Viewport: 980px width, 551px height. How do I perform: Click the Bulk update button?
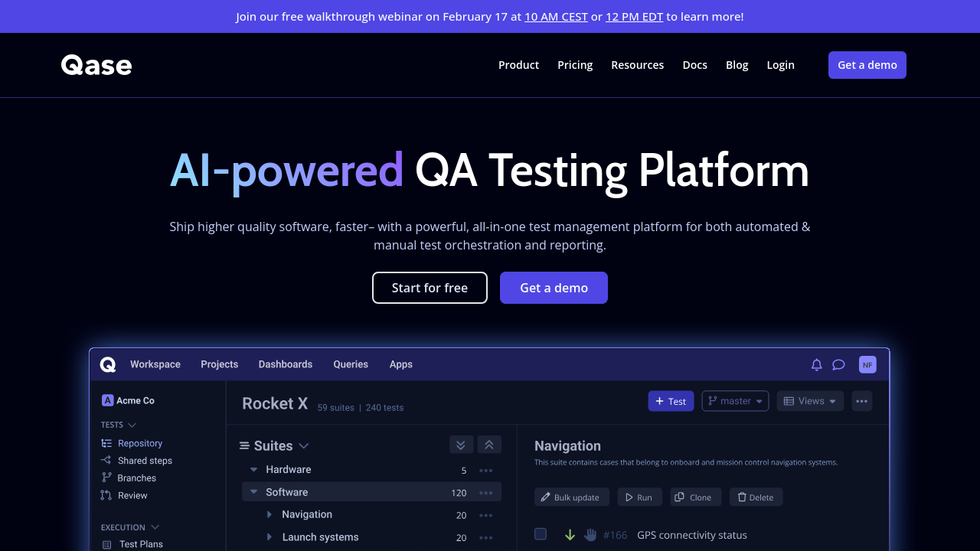click(571, 497)
